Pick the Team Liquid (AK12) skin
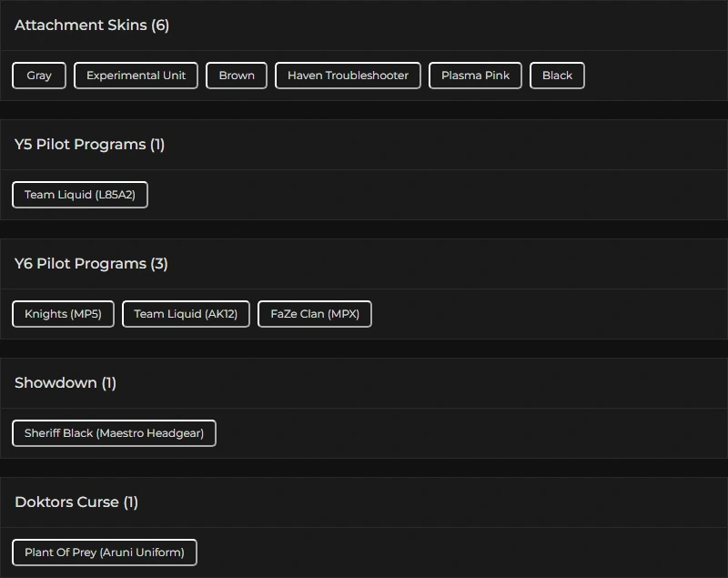The width and height of the screenshot is (728, 578). (186, 314)
